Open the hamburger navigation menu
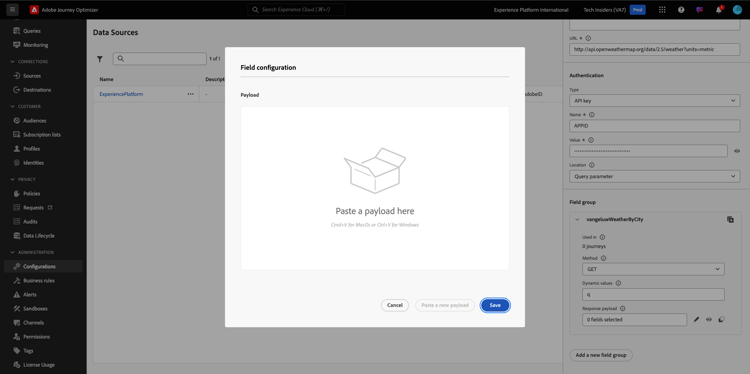Screen dimensions: 750x374 click(x=12, y=10)
